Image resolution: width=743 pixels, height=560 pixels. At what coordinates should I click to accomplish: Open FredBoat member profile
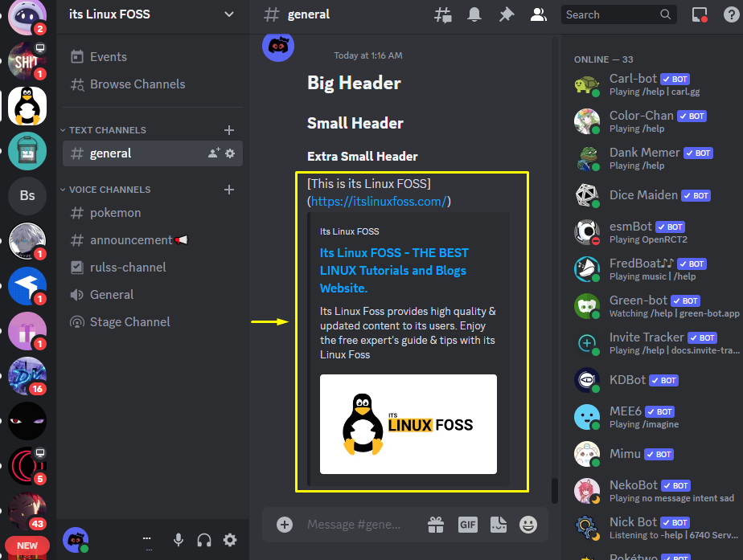653,269
